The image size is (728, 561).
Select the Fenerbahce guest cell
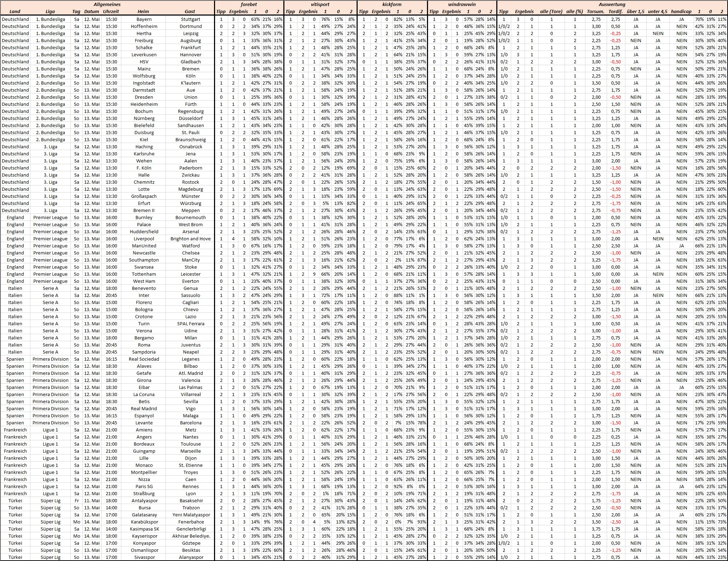coord(190,522)
